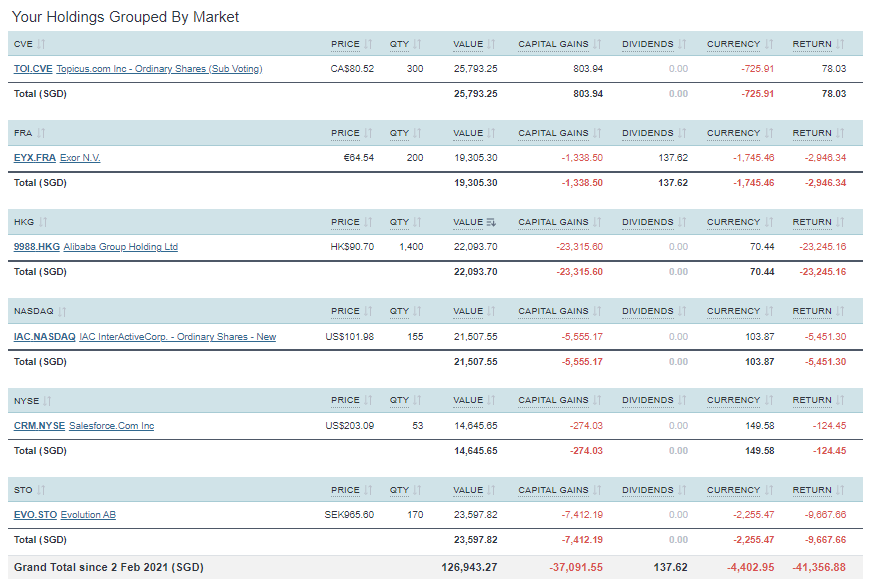
Task: Click HKG VALUE descending sort icon
Action: click(491, 222)
